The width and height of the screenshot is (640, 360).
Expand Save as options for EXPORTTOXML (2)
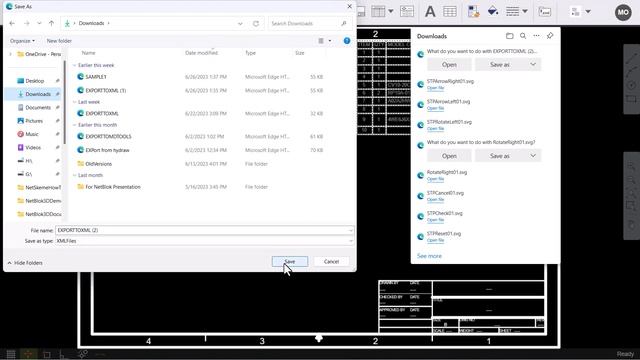pos(533,64)
